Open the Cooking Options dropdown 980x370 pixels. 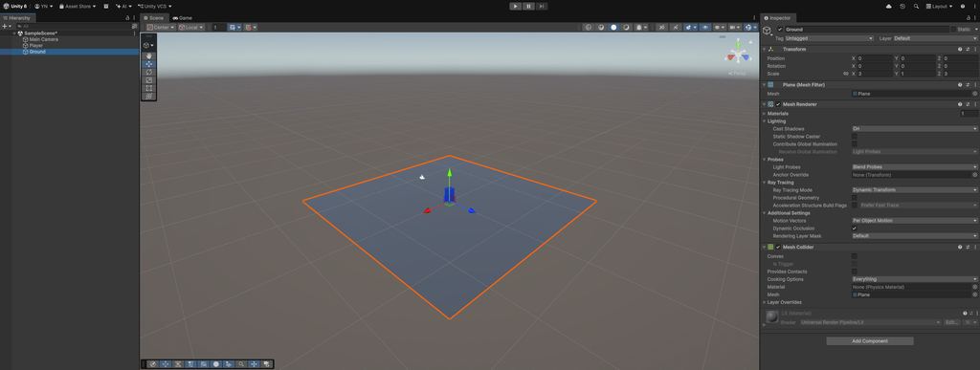click(915, 279)
